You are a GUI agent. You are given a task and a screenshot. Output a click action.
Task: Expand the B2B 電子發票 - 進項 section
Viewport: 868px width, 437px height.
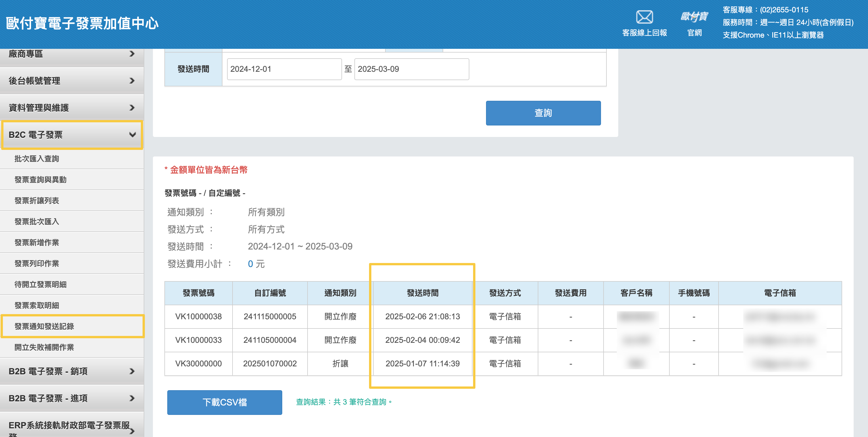[x=72, y=398]
